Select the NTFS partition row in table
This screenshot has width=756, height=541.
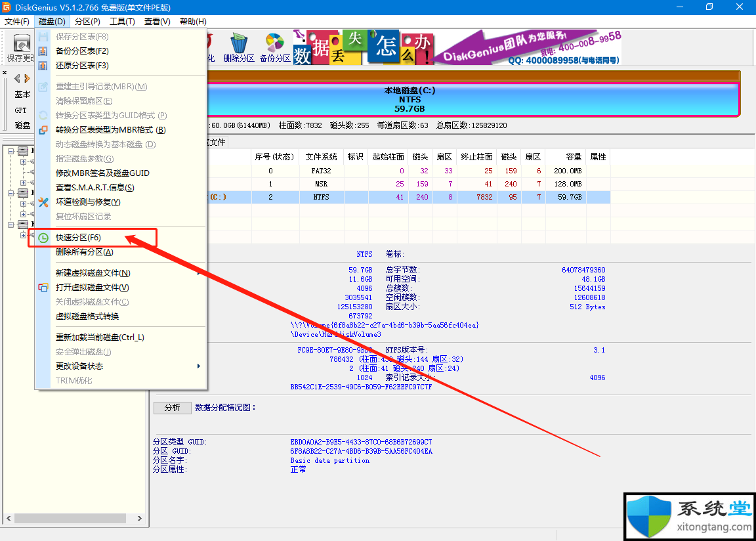point(409,197)
